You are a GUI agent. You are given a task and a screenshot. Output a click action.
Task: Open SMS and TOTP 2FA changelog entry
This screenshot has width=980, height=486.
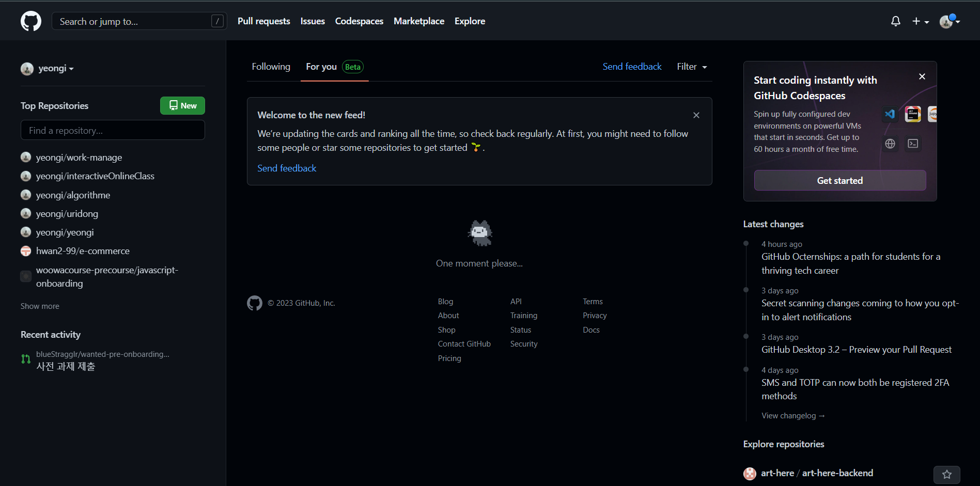(x=855, y=389)
